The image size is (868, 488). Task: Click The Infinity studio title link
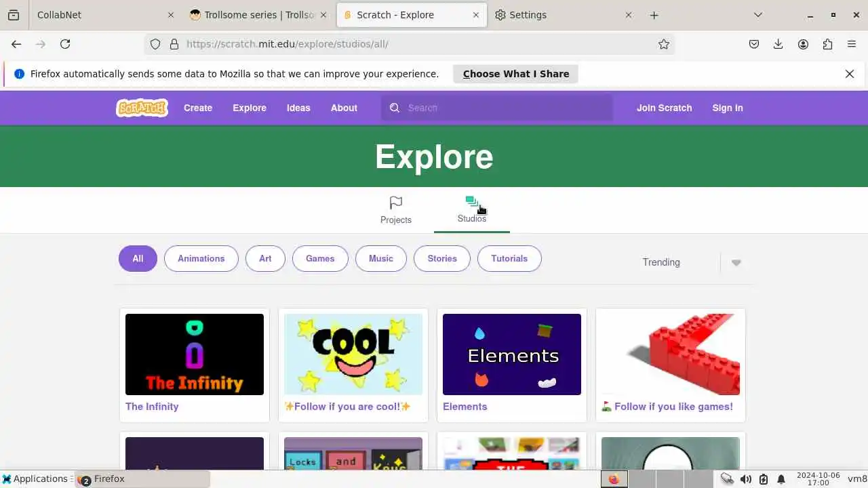point(152,407)
